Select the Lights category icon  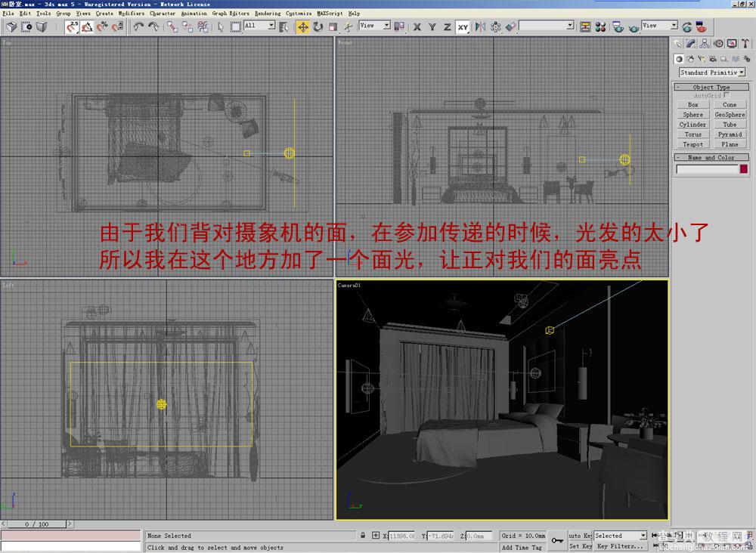point(702,59)
